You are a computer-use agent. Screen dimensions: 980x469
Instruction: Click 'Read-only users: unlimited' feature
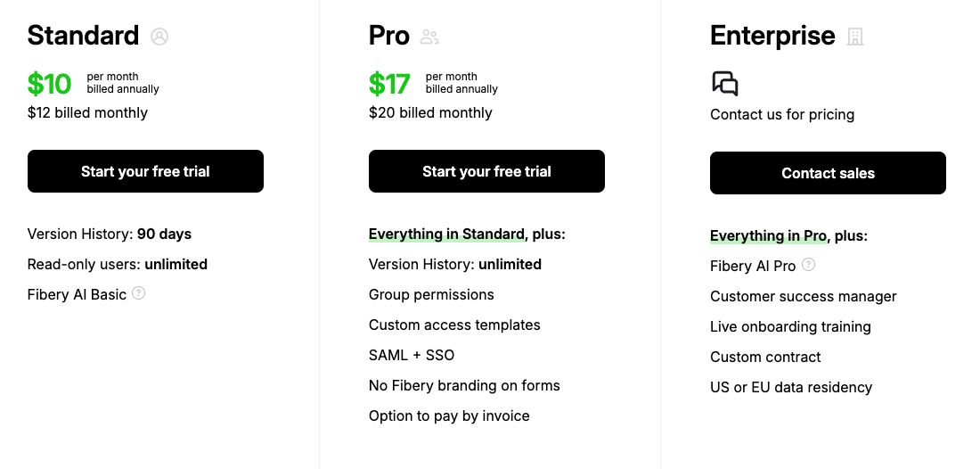click(x=118, y=264)
